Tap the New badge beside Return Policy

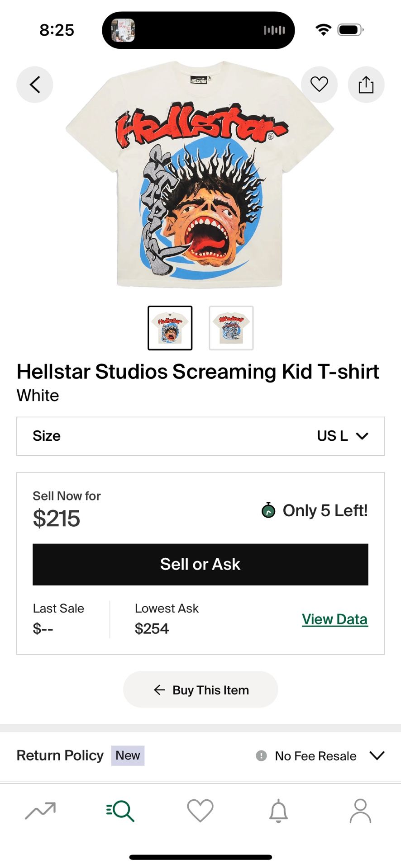[128, 755]
